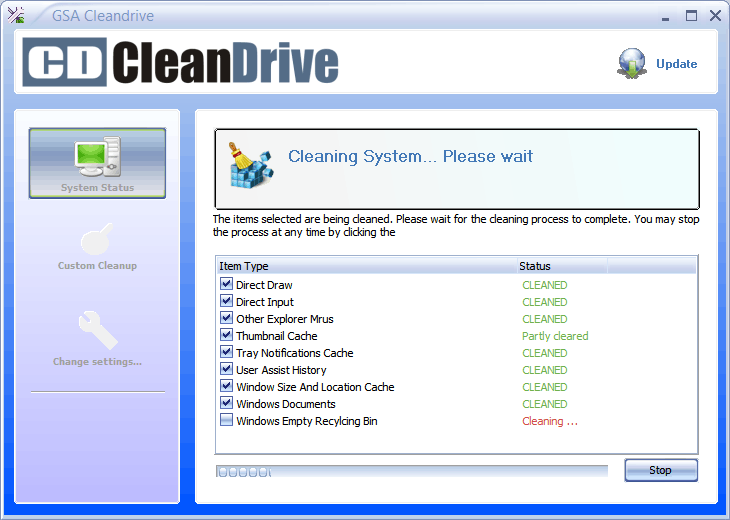Select Window Size And Location Cache text
The height and width of the screenshot is (520, 730).
(315, 387)
